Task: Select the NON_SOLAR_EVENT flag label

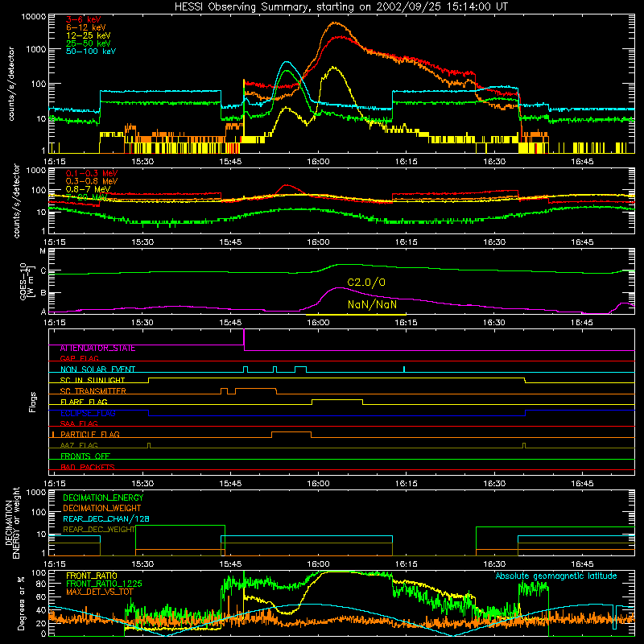Action: pos(97,369)
